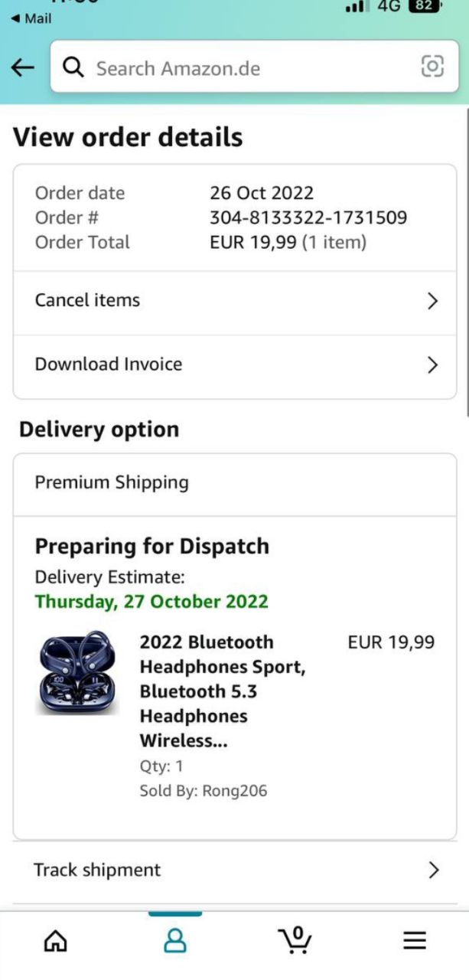Tap the Sold By Rong206 seller text
The height and width of the screenshot is (980, 469).
(204, 791)
